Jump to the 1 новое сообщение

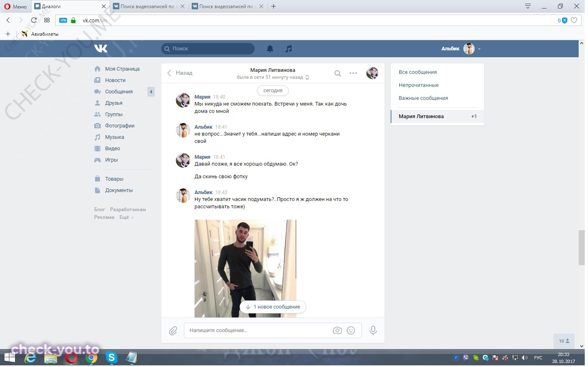(x=273, y=307)
